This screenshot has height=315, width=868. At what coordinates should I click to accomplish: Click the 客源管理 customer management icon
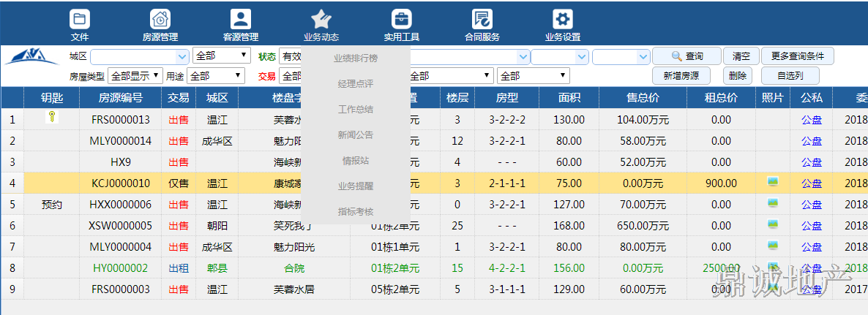tap(241, 20)
